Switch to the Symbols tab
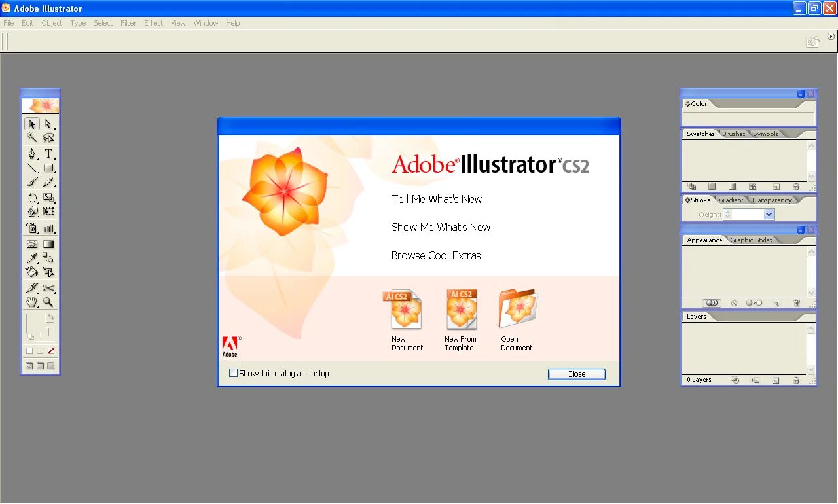 tap(765, 134)
